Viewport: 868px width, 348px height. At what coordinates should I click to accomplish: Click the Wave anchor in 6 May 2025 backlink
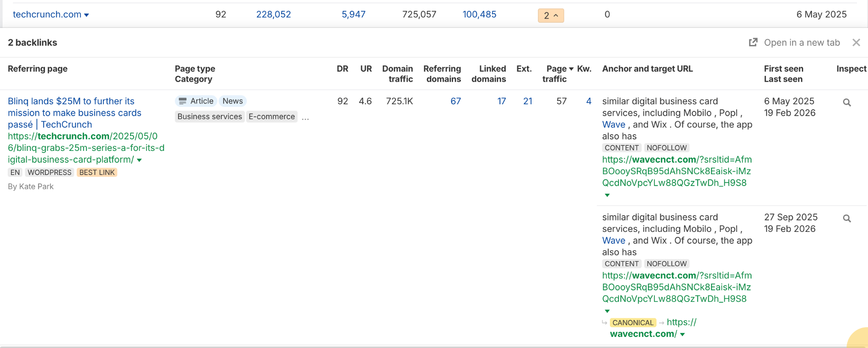tap(614, 125)
